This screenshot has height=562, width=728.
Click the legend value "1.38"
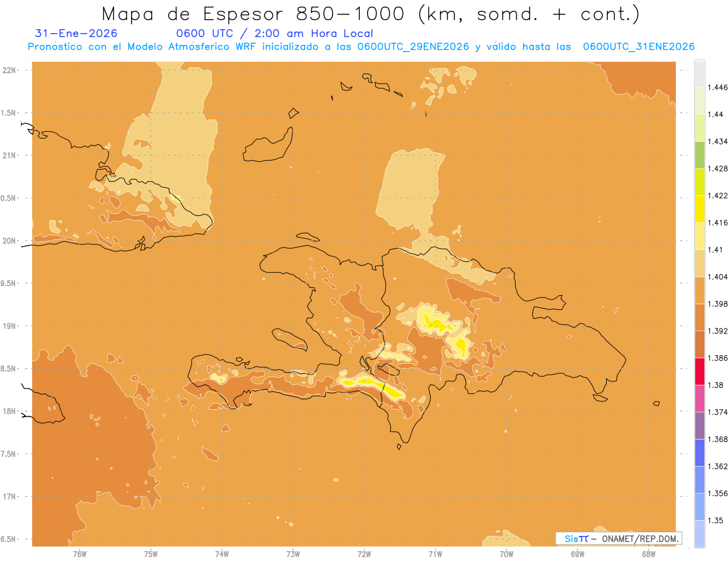pos(715,385)
